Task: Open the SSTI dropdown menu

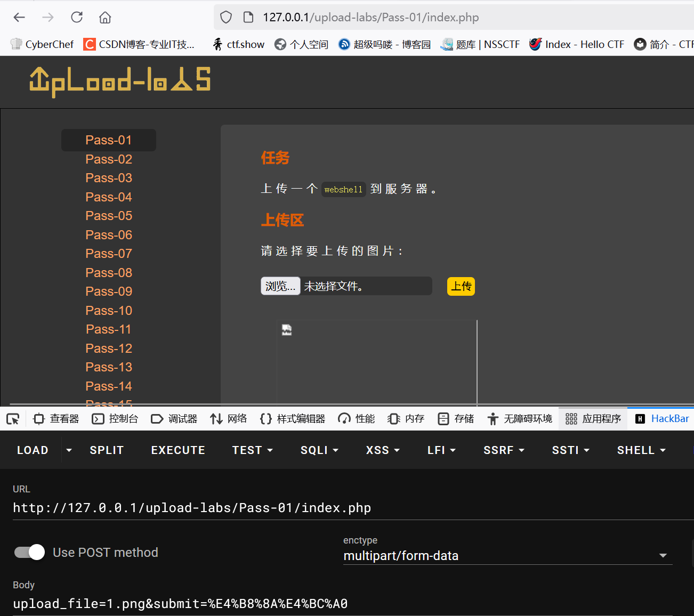Action: point(571,450)
